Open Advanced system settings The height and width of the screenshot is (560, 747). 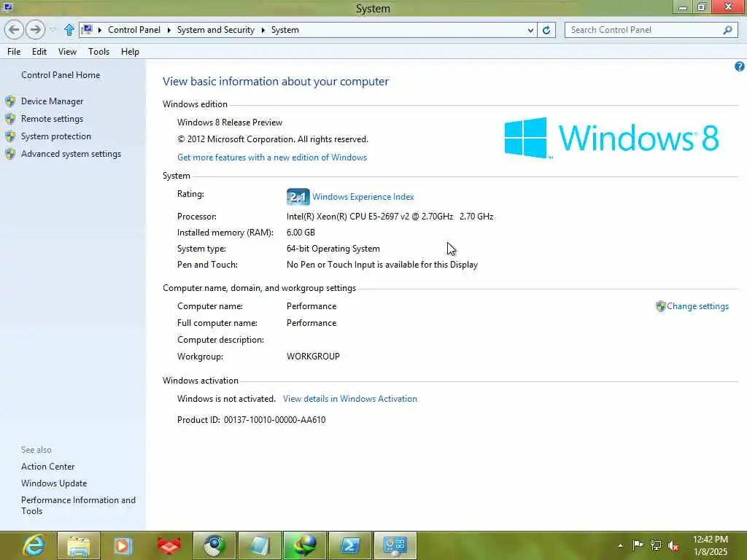(71, 154)
